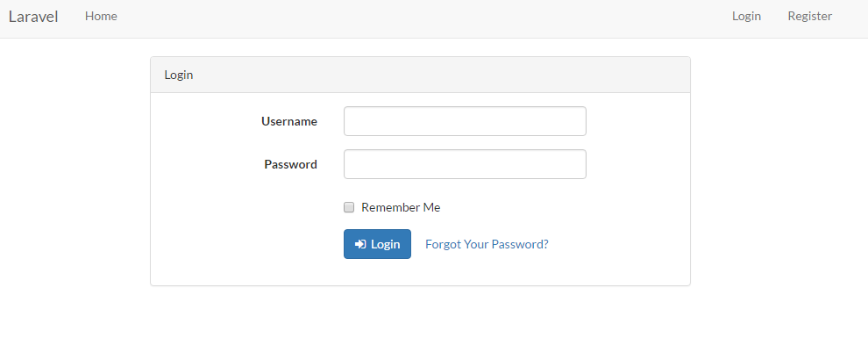Click the sign-in arrow icon on Login button
This screenshot has height=345, width=868.
click(x=360, y=244)
